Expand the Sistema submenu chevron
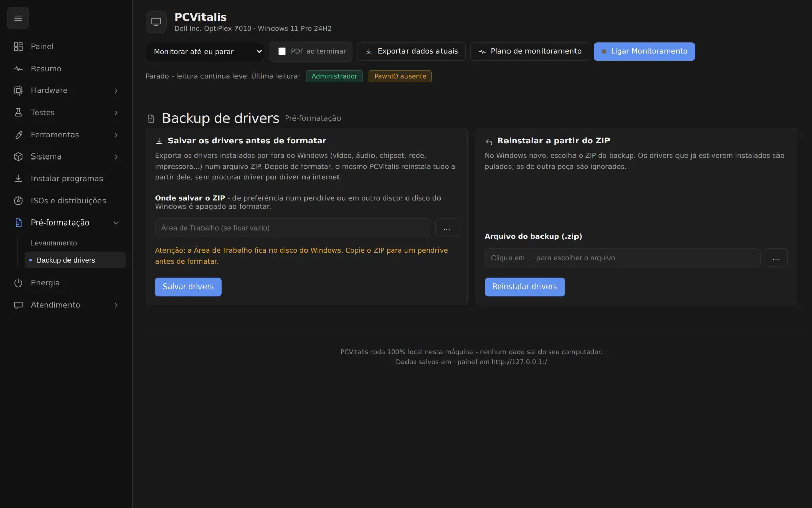This screenshot has width=812, height=508. pos(116,157)
